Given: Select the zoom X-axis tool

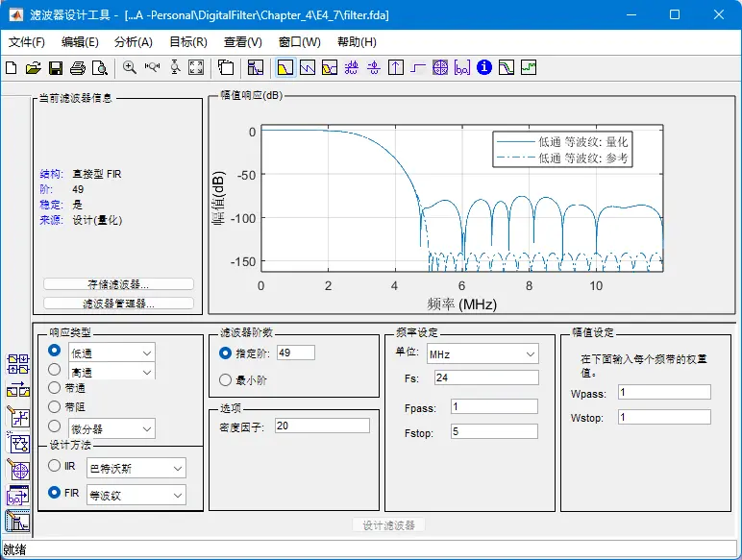Looking at the screenshot, I should coord(152,67).
